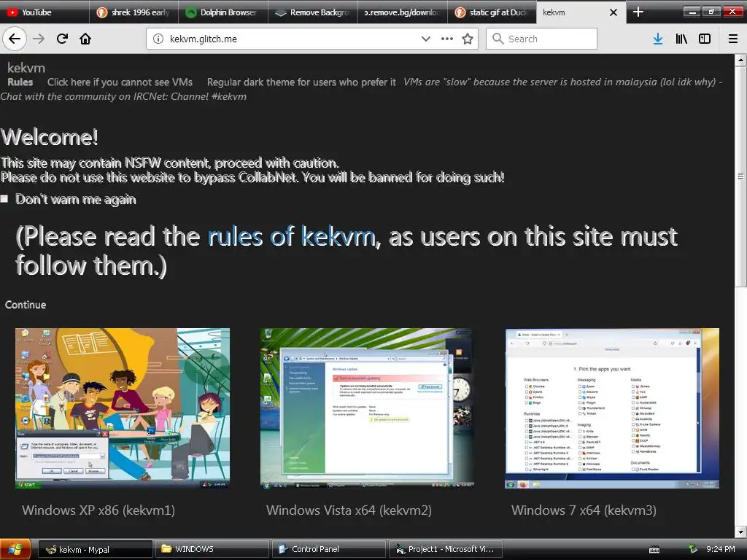The width and height of the screenshot is (747, 560).
Task: Open the Windows Vista x64 VM thumbnail
Action: 367,408
